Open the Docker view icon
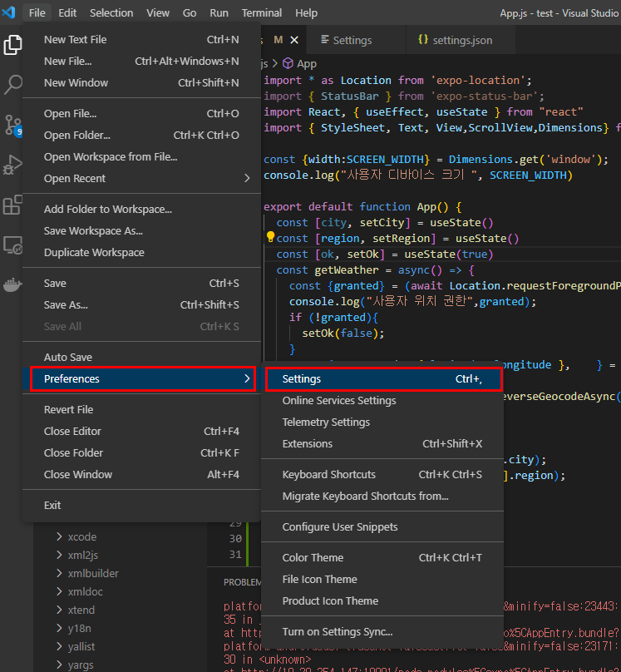The image size is (621, 672). click(x=12, y=284)
